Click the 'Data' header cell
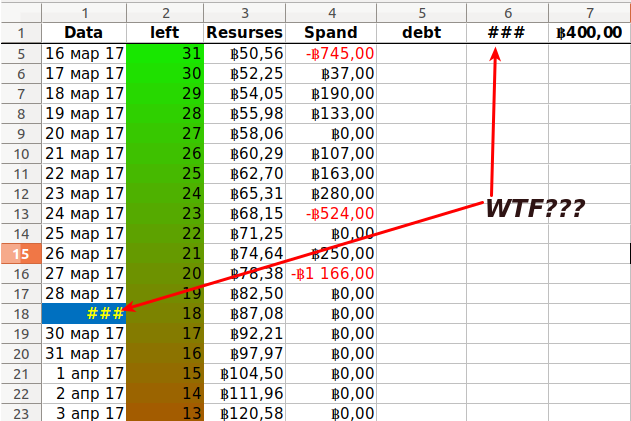The width and height of the screenshot is (631, 421). coord(84,33)
